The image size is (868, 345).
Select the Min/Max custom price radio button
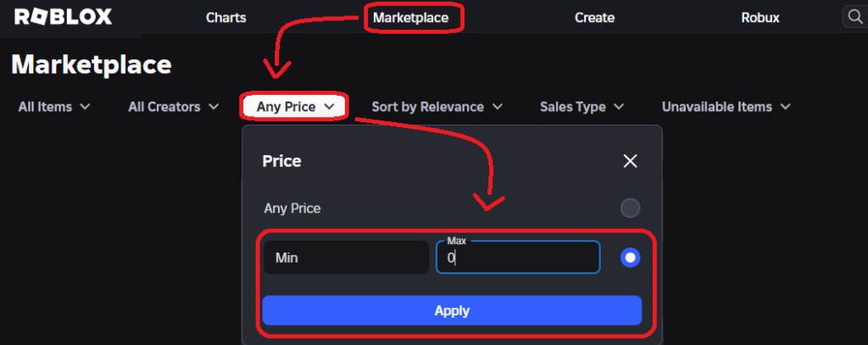pos(630,258)
